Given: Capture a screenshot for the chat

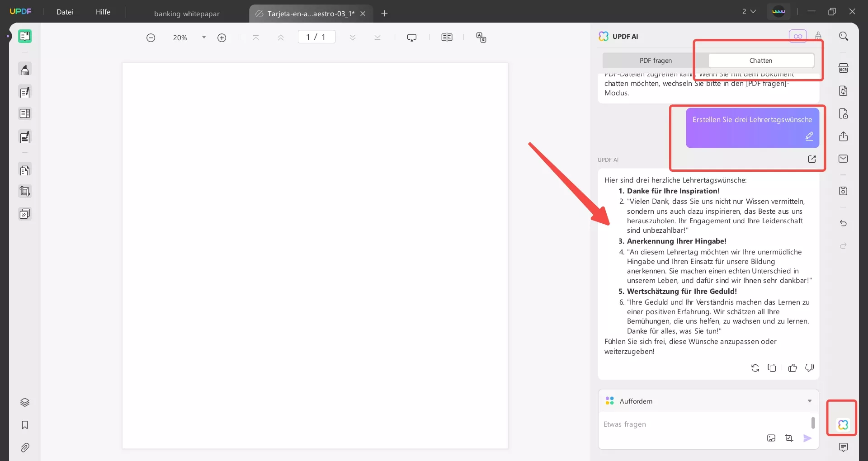Looking at the screenshot, I should click(789, 438).
